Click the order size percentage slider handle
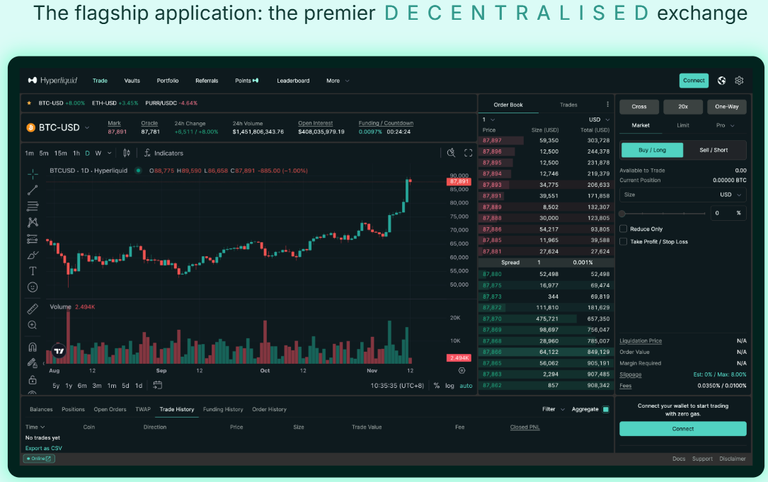The image size is (768, 482). [622, 214]
